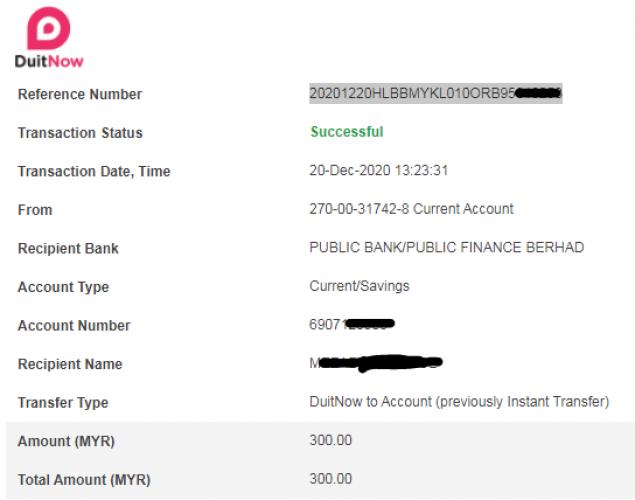The width and height of the screenshot is (635, 500).
Task: Click the From account 270-00-31742-8 value
Action: point(411,209)
